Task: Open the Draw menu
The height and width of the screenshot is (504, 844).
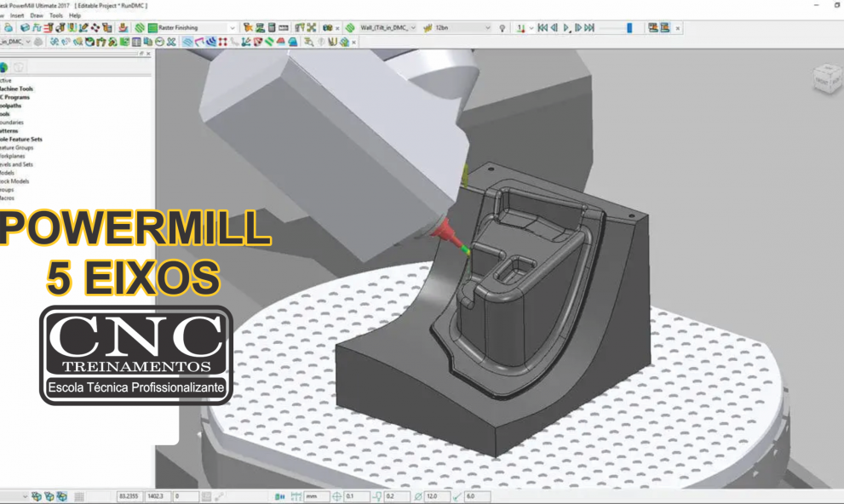Action: (x=37, y=15)
